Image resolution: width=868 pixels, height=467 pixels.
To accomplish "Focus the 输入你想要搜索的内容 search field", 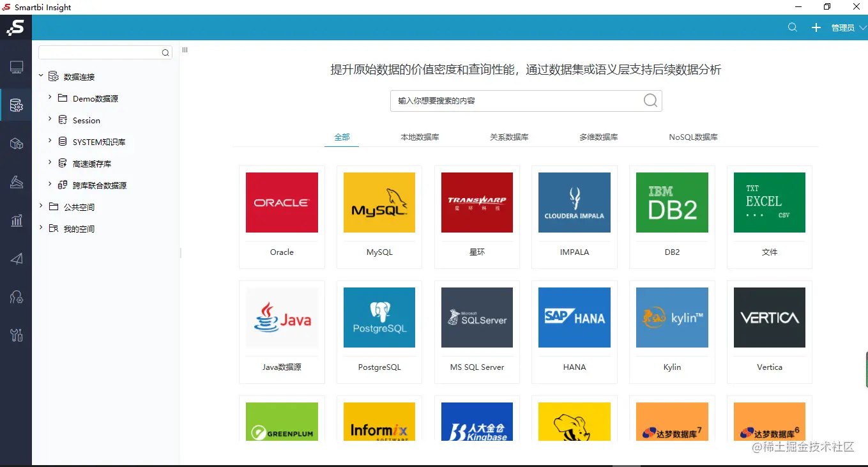I will 526,100.
